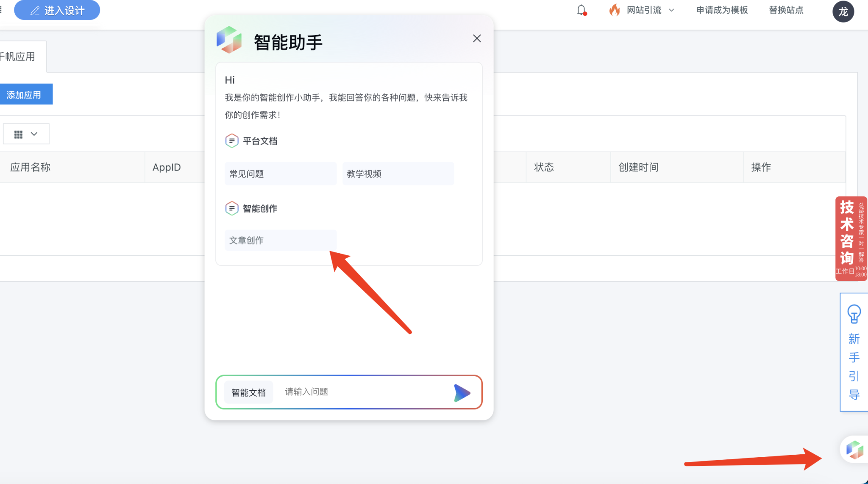The height and width of the screenshot is (484, 868).
Task: Expand the 网站引流 dropdown arrow
Action: [671, 11]
